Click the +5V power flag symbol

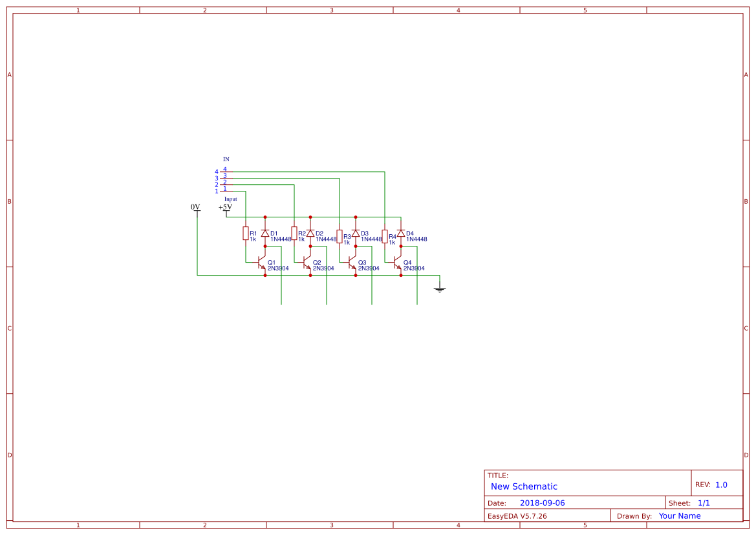226,209
